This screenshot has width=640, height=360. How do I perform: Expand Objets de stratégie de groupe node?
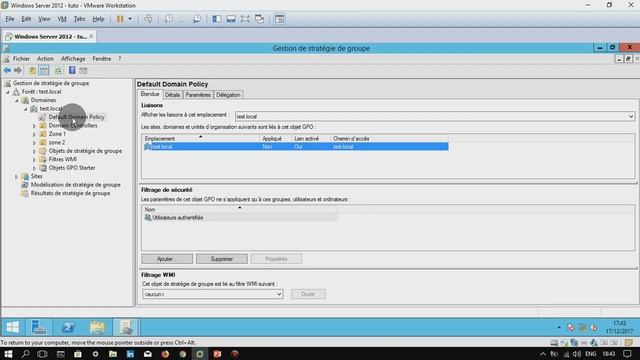34,151
